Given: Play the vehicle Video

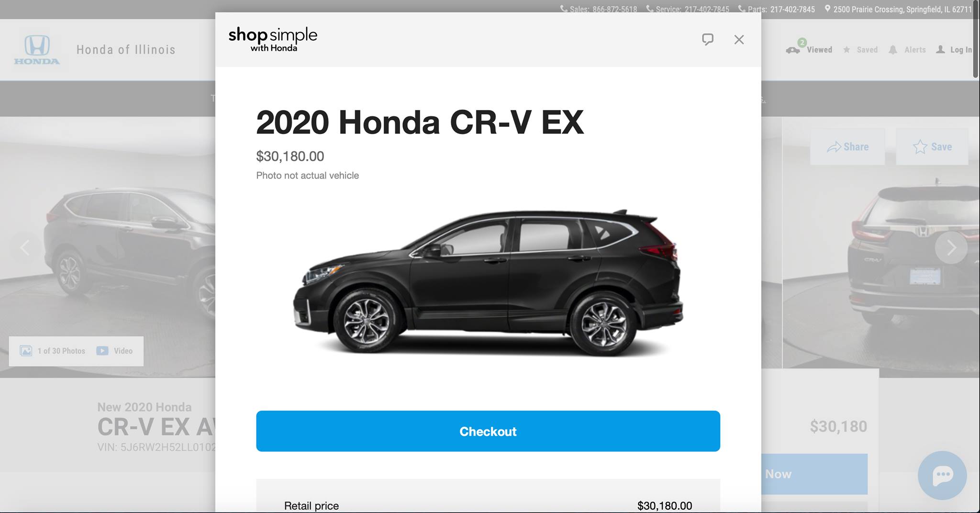Looking at the screenshot, I should [x=114, y=351].
